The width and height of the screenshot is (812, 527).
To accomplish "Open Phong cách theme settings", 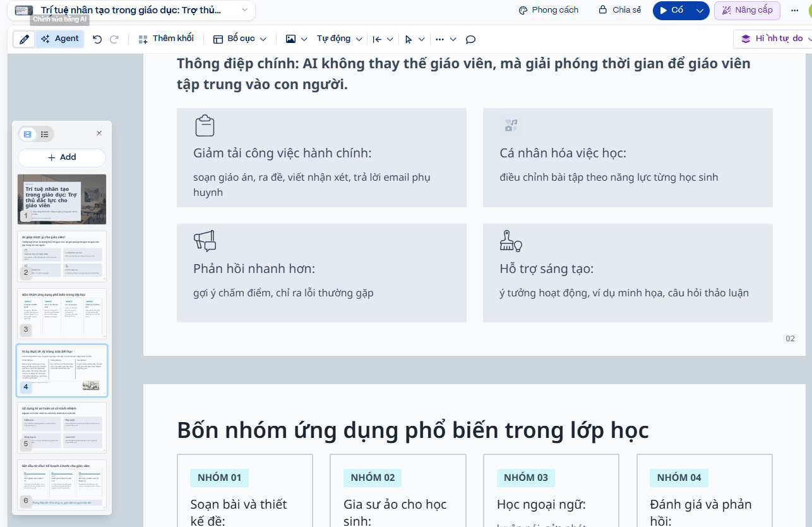I will point(548,10).
